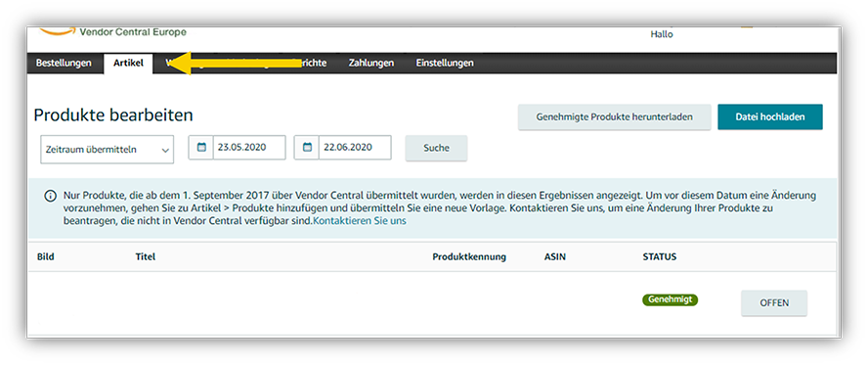Open the Einstellungen menu tab
Viewport: 868px width, 365px height.
coord(445,64)
